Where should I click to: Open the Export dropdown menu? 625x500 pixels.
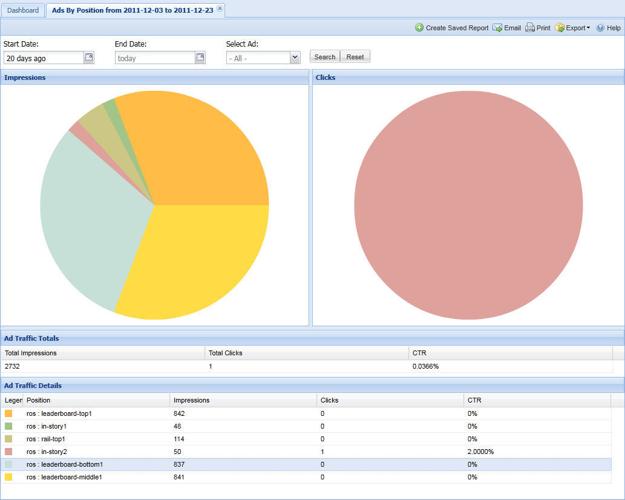click(x=573, y=28)
